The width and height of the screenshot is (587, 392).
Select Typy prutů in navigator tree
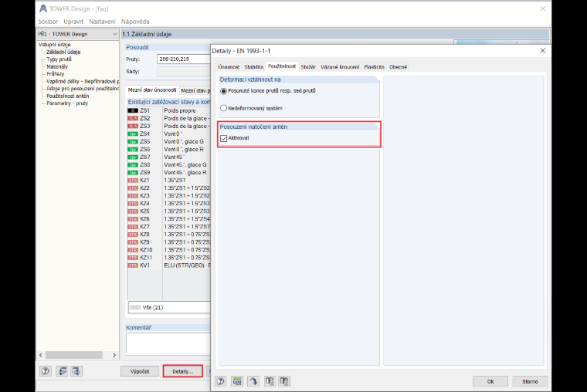(59, 59)
